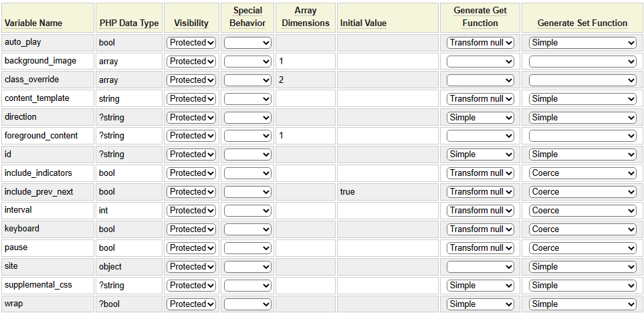Screen dimensions: 644x313
Task: Click Initial Value field for include_prev_next
Action: tap(387, 192)
